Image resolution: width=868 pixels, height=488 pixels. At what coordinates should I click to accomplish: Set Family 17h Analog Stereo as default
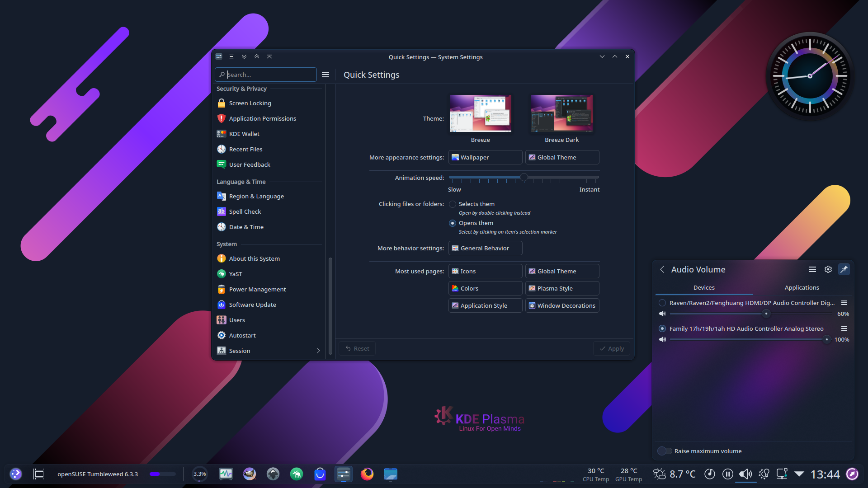(x=662, y=328)
